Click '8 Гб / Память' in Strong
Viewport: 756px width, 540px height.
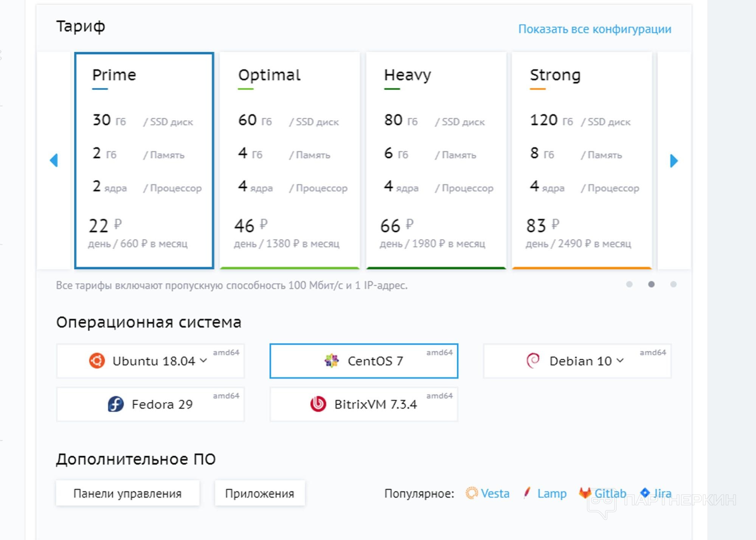tap(576, 153)
